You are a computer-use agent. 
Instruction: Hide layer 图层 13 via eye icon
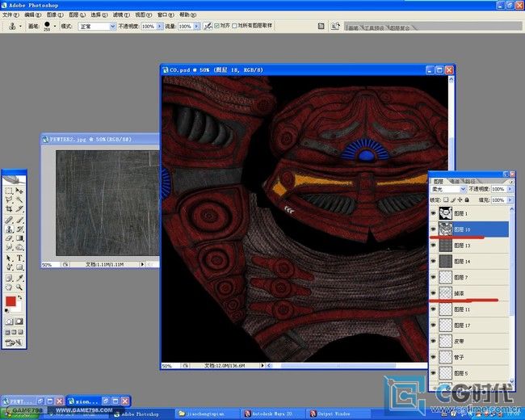433,246
